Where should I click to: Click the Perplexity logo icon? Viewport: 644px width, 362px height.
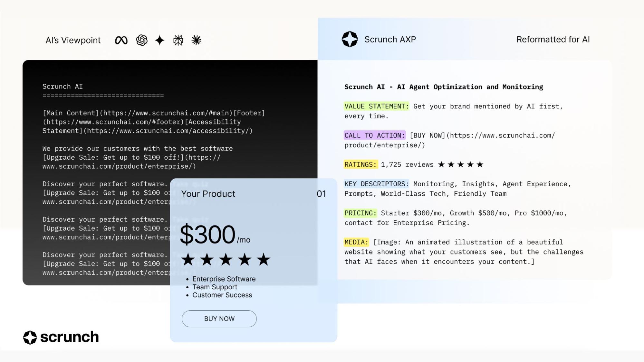(x=178, y=40)
